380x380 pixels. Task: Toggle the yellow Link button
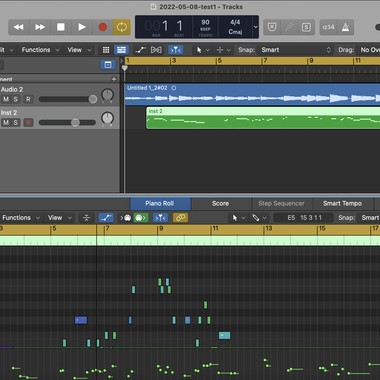(x=180, y=218)
